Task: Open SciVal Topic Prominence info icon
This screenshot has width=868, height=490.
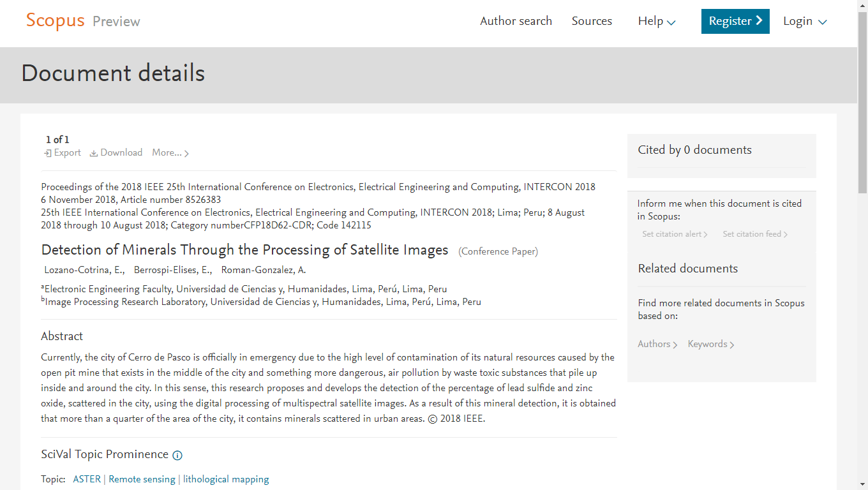Action: (177, 456)
